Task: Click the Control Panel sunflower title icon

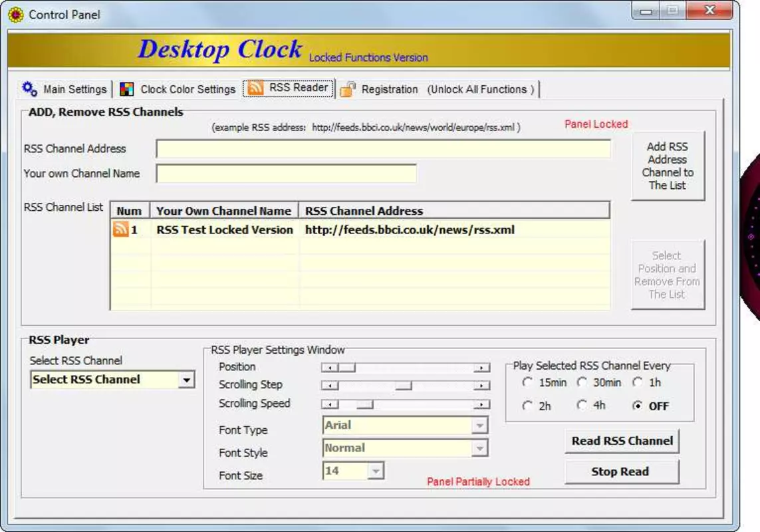Action: (16, 15)
